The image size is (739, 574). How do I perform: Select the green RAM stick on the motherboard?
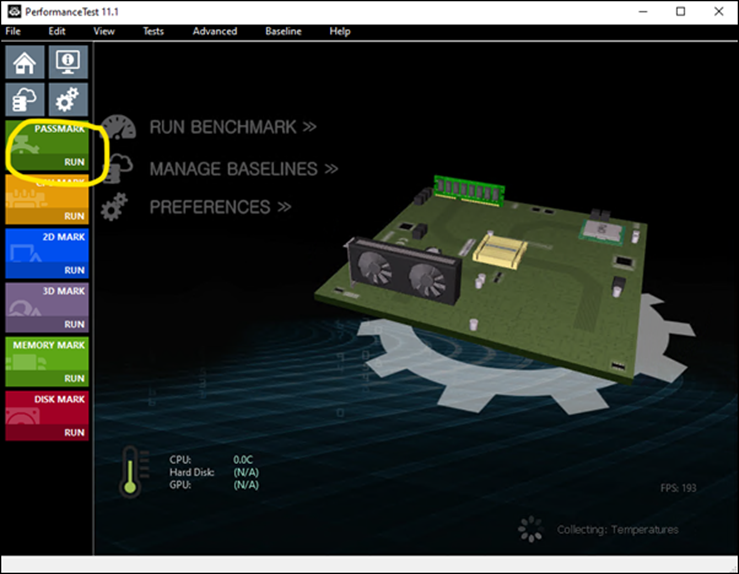pos(469,190)
